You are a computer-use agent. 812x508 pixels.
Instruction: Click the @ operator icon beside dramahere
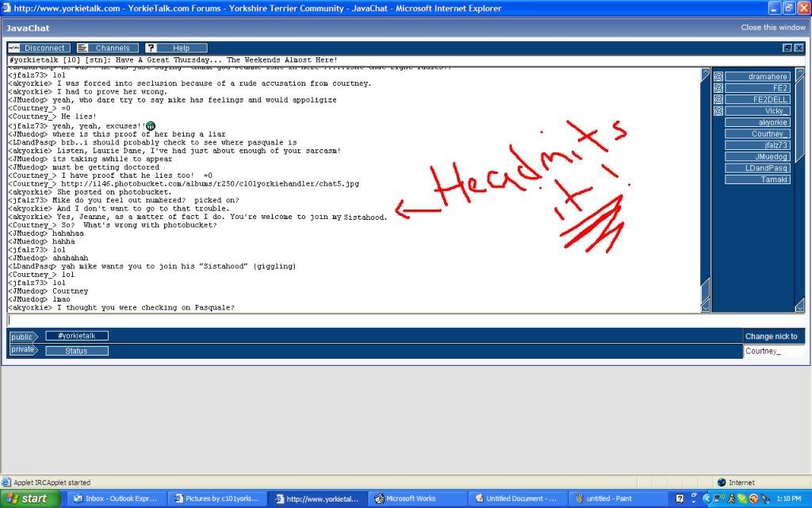[x=718, y=77]
